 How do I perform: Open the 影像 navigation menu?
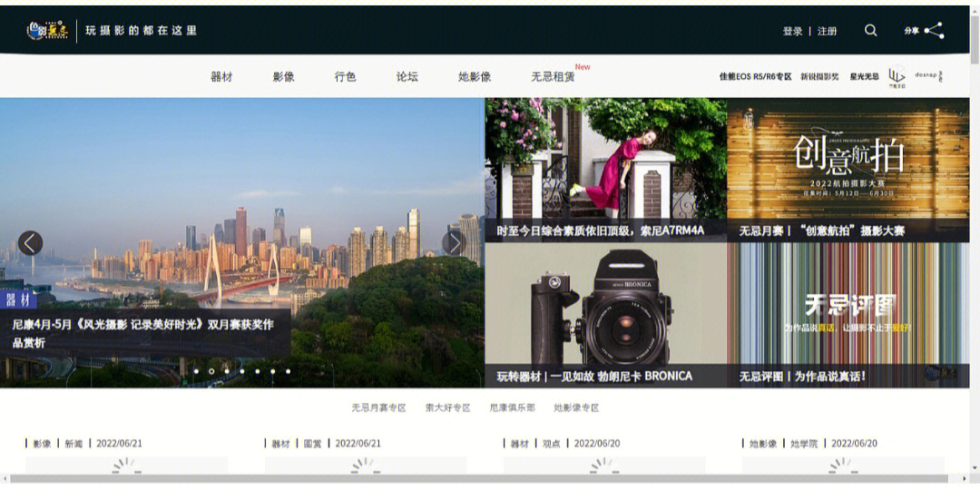coord(283,77)
